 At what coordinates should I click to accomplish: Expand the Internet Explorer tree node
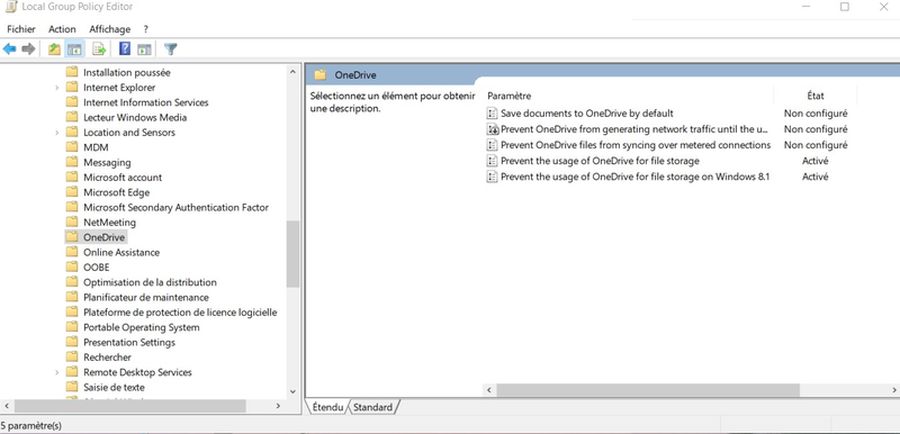coord(57,87)
